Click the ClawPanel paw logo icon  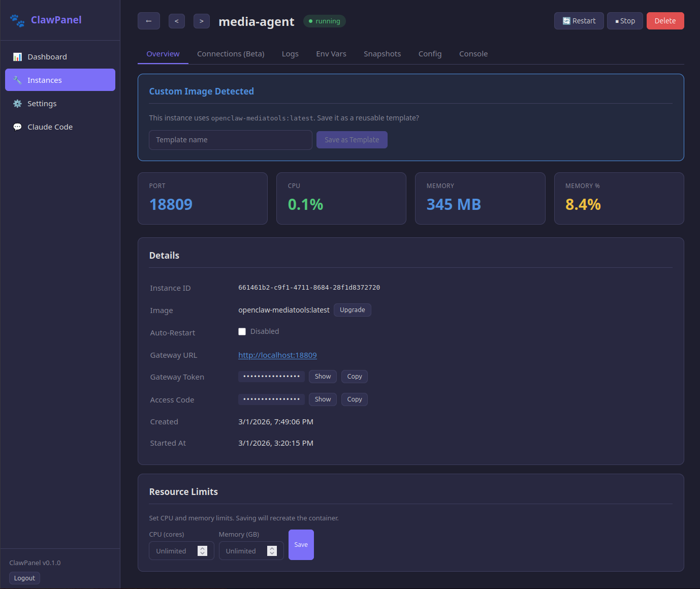(17, 20)
